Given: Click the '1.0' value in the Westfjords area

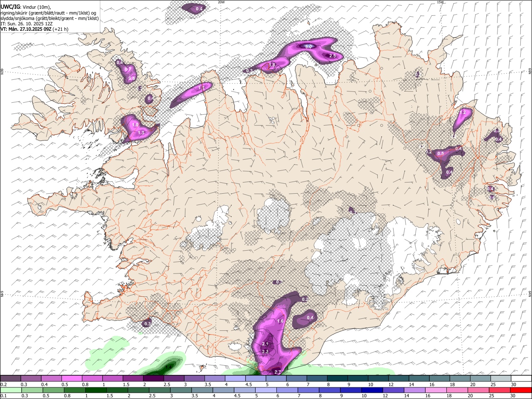Looking at the screenshot, I should click(x=135, y=125).
